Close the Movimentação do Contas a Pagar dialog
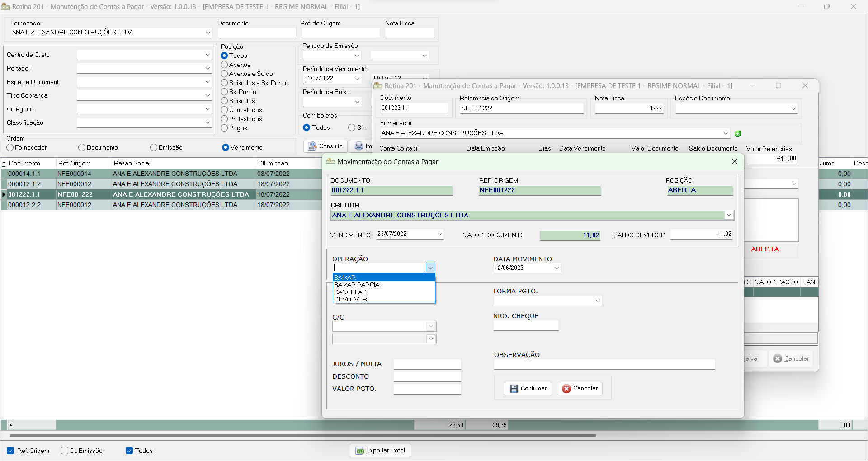 (735, 161)
